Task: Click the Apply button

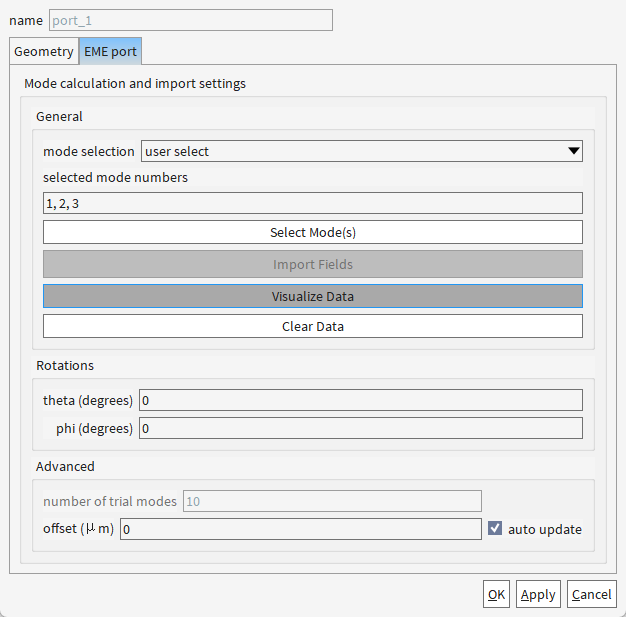Action: coord(538,594)
